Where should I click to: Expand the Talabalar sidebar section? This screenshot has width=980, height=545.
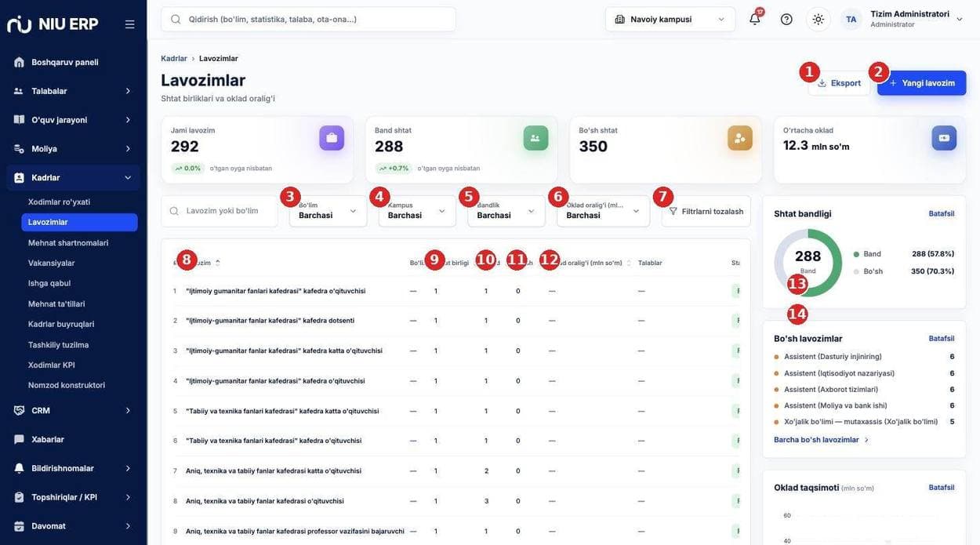point(73,91)
